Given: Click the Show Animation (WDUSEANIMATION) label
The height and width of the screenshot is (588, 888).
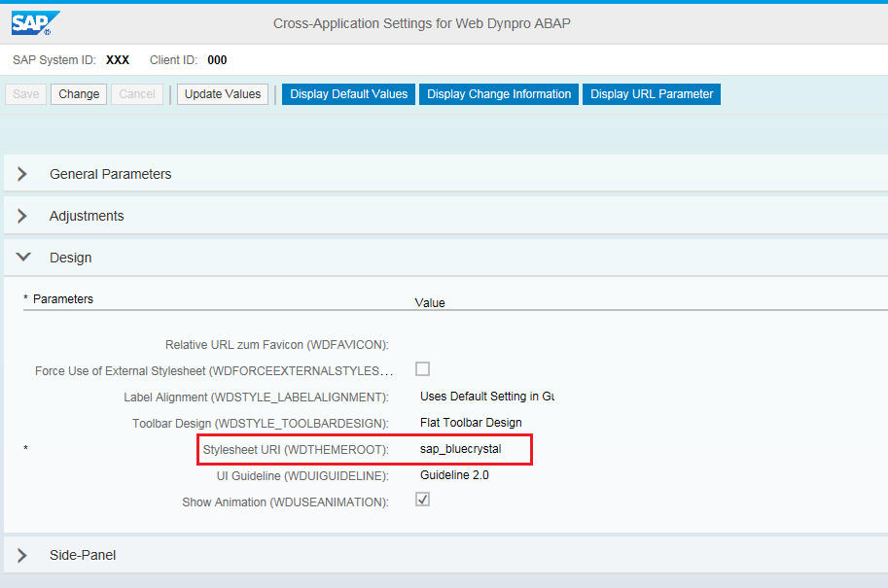Looking at the screenshot, I should point(285,502).
